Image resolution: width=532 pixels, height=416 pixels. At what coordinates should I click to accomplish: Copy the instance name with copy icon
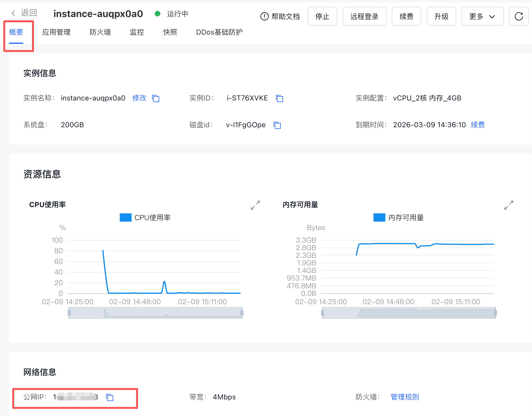(155, 98)
